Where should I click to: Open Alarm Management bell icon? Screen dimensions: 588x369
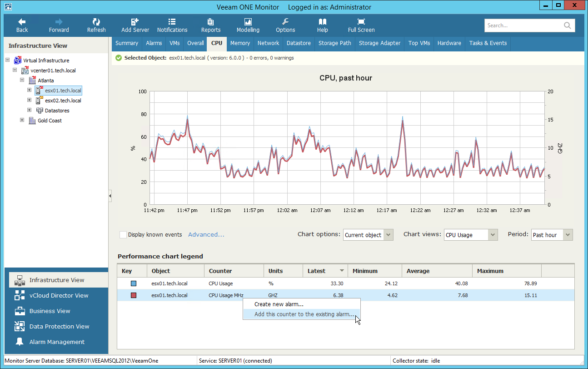[x=20, y=342]
